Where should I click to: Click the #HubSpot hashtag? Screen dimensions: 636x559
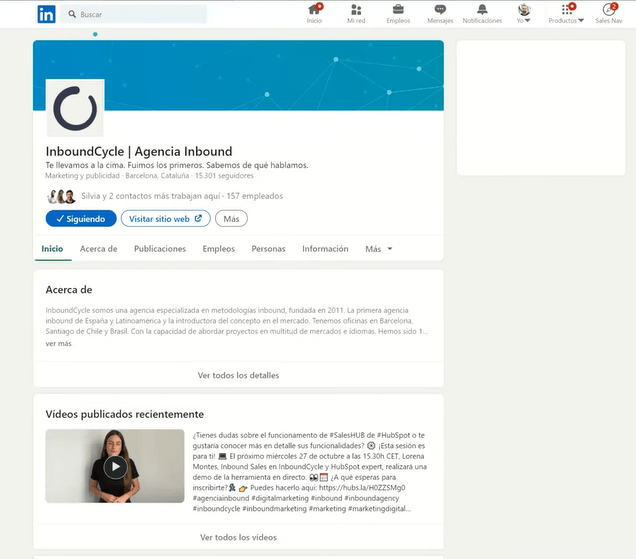(x=393, y=435)
